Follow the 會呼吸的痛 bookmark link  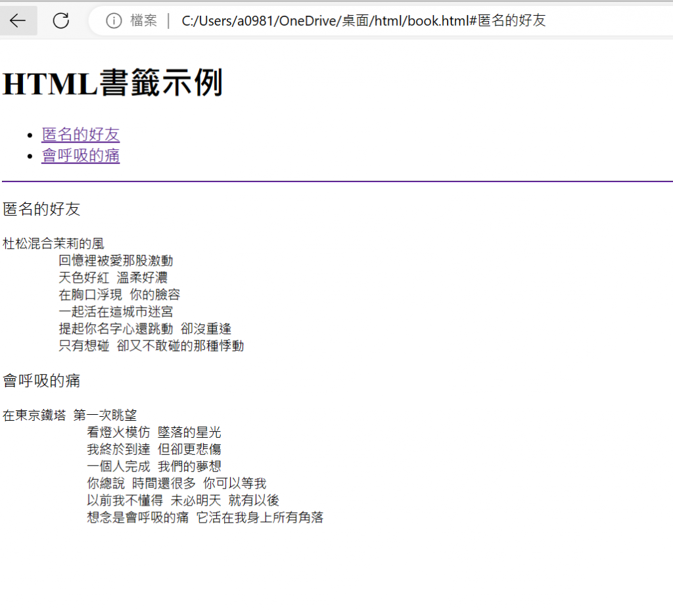[81, 155]
